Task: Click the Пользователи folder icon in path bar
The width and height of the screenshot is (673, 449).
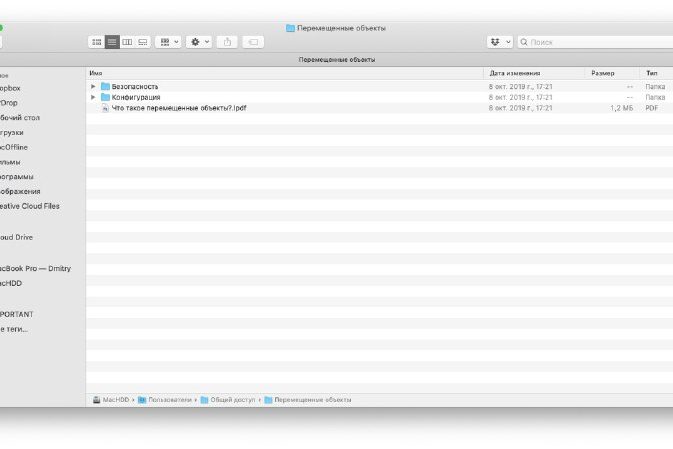Action: click(142, 400)
